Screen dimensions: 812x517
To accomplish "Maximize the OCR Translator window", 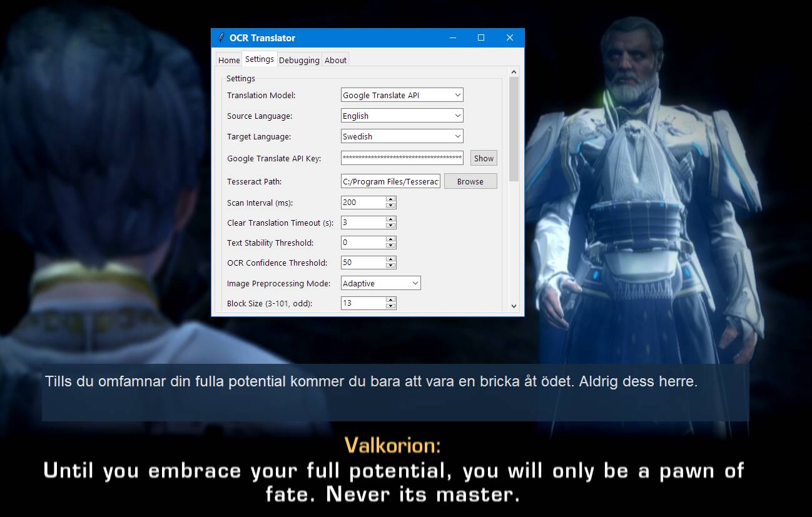I will (481, 38).
